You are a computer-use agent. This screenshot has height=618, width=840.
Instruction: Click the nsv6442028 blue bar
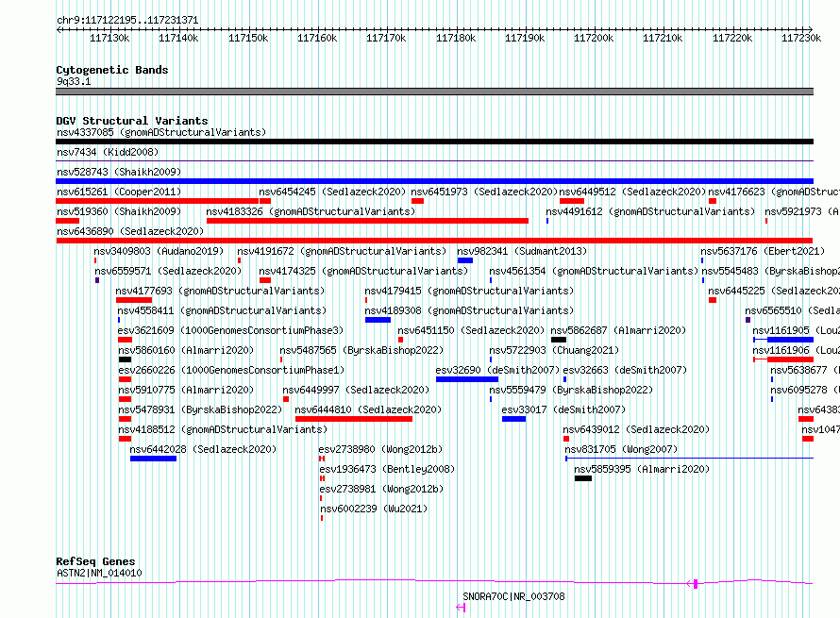(153, 459)
